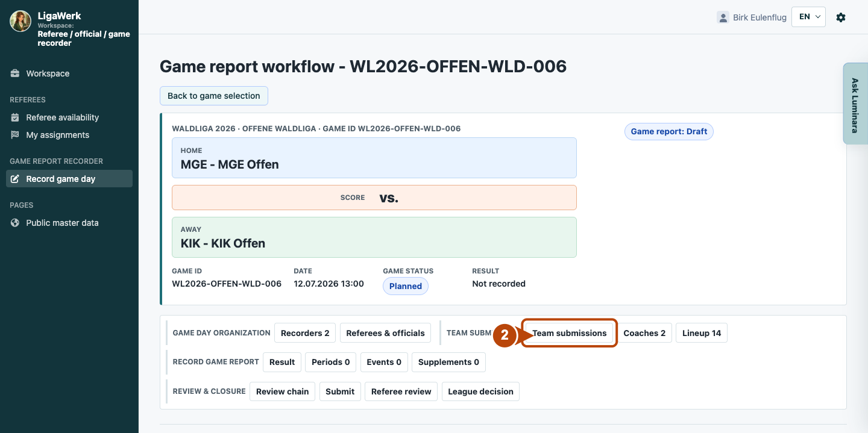
Task: Click the SCORE vs. box
Action: [374, 198]
